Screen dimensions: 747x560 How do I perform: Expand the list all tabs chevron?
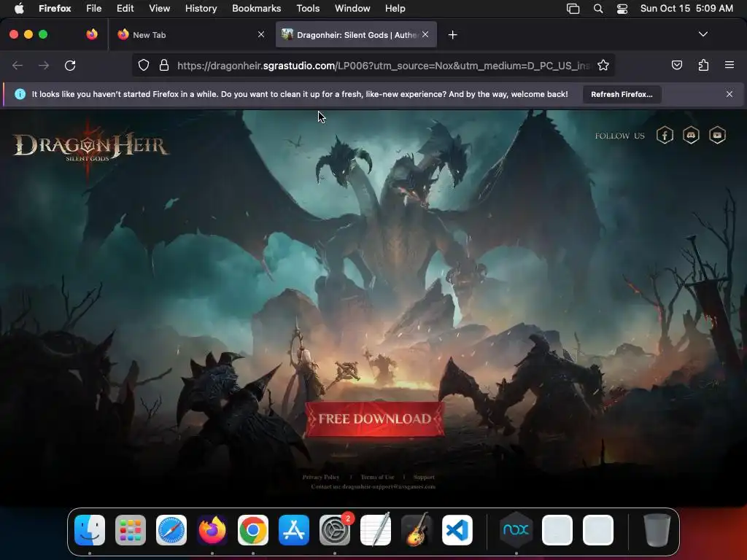tap(703, 34)
